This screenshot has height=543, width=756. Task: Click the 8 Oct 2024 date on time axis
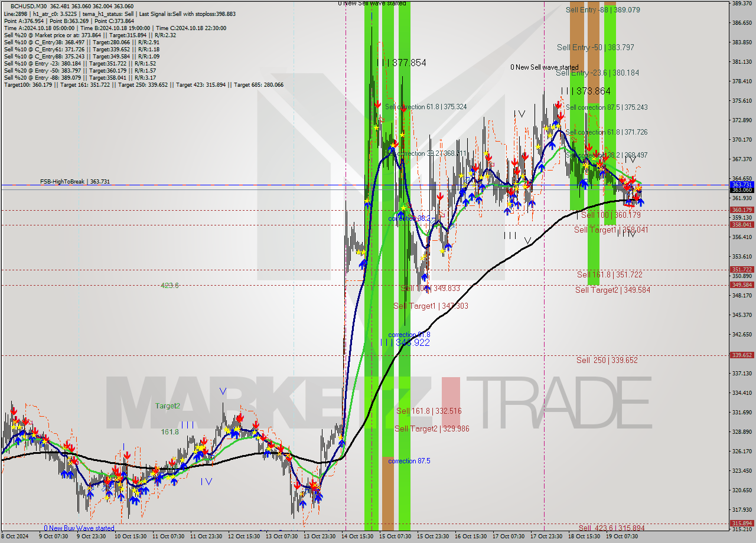tap(15, 537)
